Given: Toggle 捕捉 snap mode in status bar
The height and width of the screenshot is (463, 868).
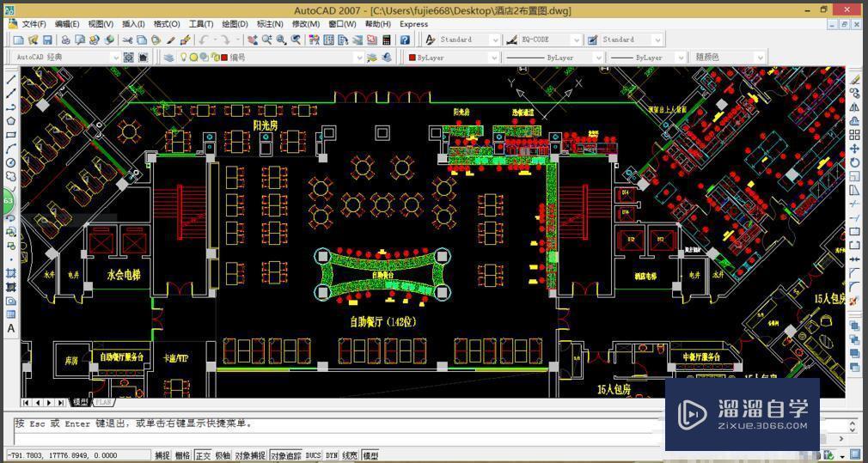Looking at the screenshot, I should tap(162, 456).
